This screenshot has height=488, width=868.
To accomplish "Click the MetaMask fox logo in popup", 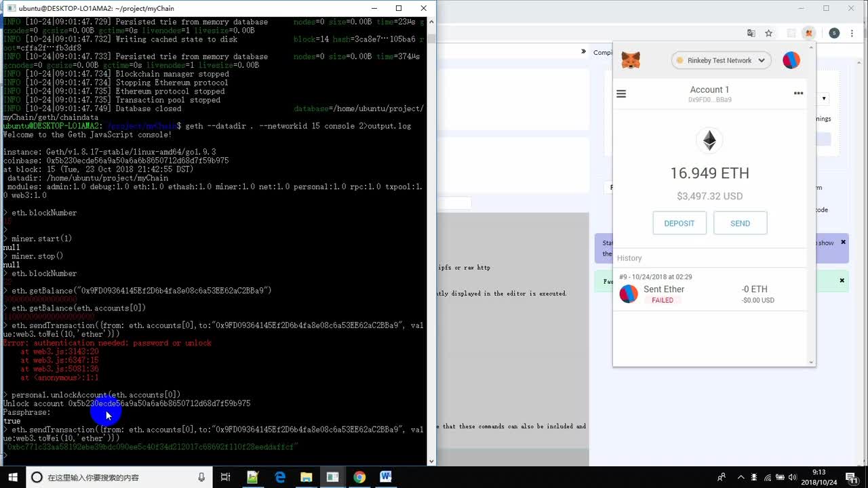I will point(631,60).
